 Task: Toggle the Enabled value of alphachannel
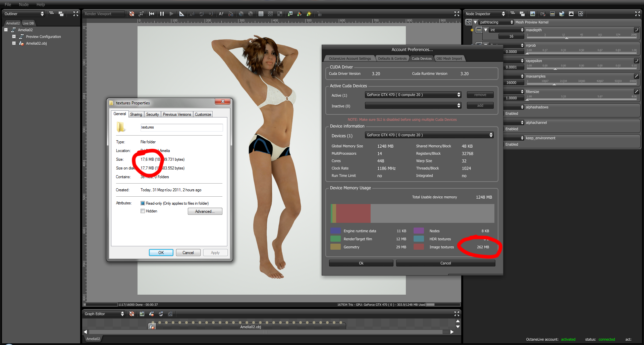point(512,129)
